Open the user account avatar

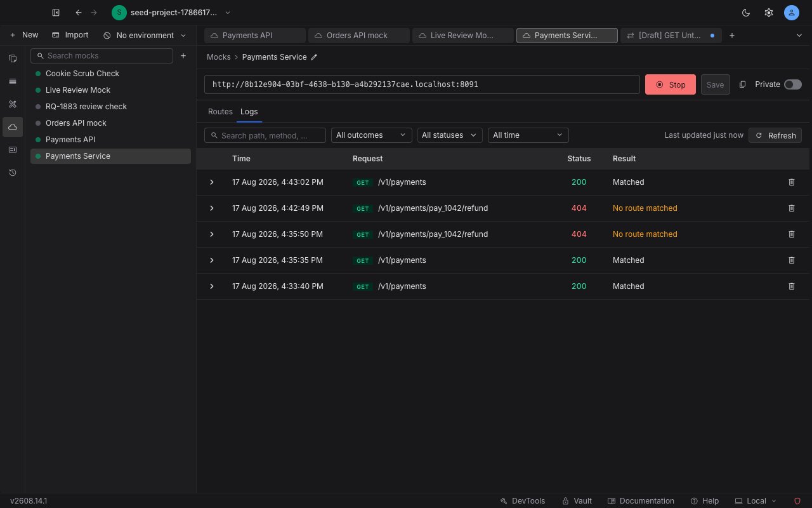click(x=792, y=13)
